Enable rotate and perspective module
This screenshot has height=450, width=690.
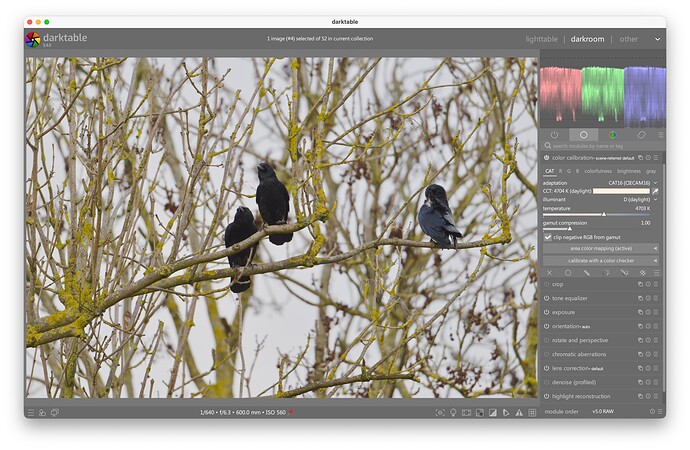click(x=547, y=340)
